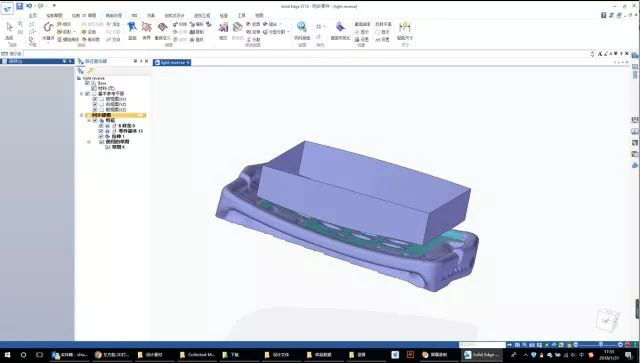Click the Save icon in quick access toolbar
The height and width of the screenshot is (363, 640).
(x=20, y=6)
